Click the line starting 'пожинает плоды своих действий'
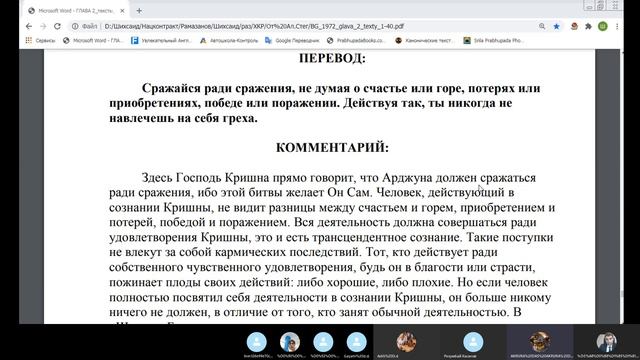This screenshot has width=640, height=360. pyautogui.click(x=328, y=282)
